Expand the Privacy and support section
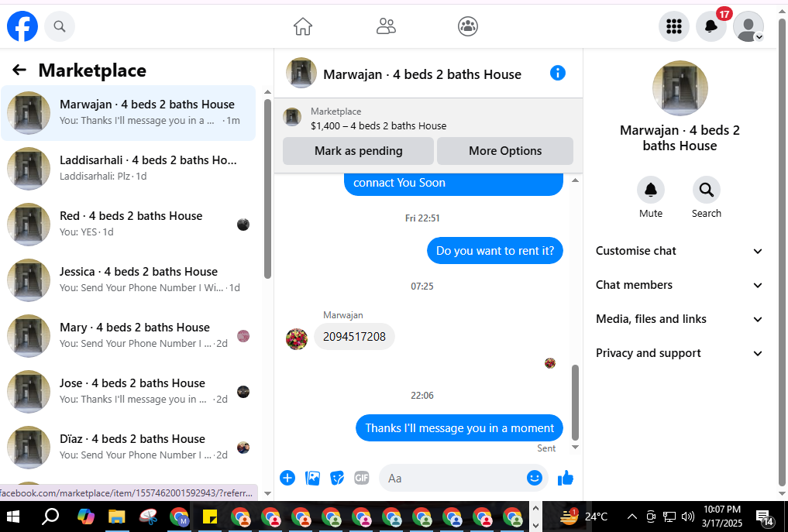 (679, 353)
